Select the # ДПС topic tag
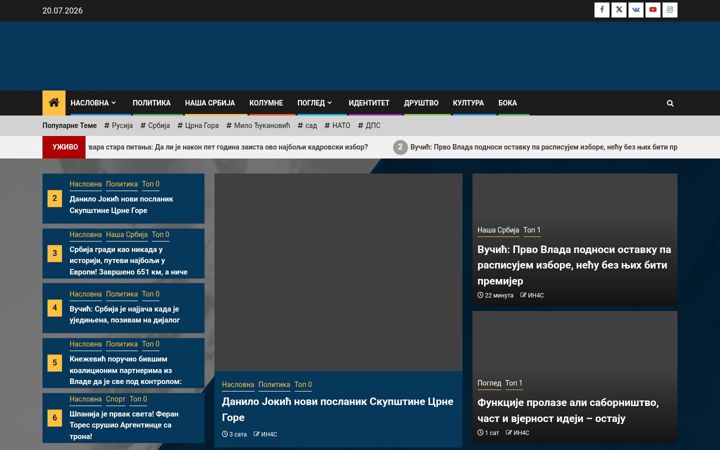This screenshot has width=720, height=450. point(369,125)
